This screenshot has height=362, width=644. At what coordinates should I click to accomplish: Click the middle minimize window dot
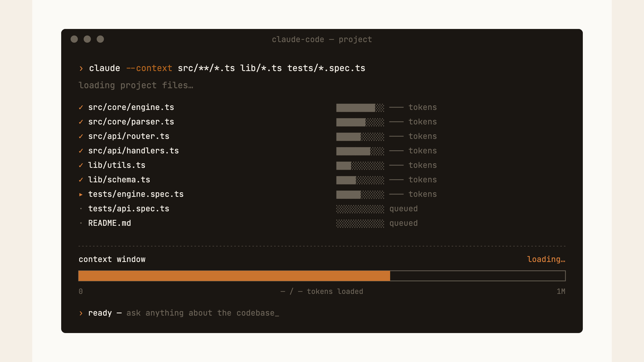(87, 39)
